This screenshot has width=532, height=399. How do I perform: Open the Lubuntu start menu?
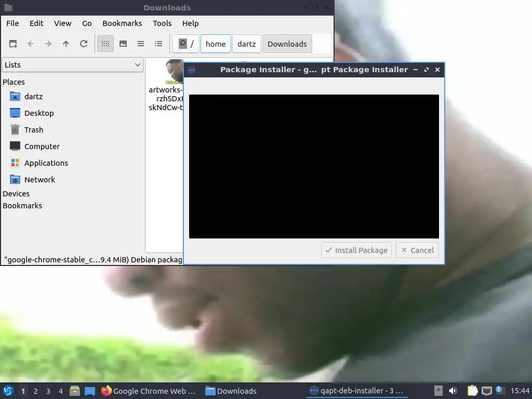click(x=8, y=391)
